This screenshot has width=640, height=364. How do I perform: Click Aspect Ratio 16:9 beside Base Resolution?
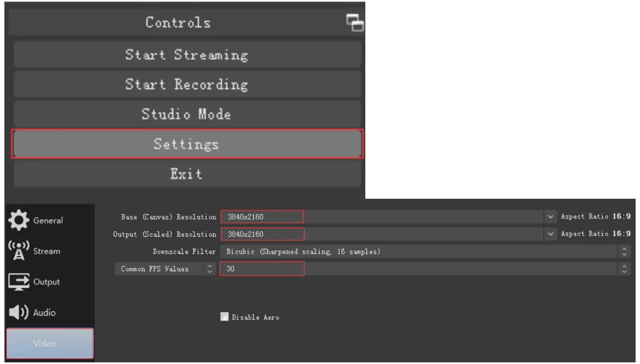pyautogui.click(x=596, y=216)
